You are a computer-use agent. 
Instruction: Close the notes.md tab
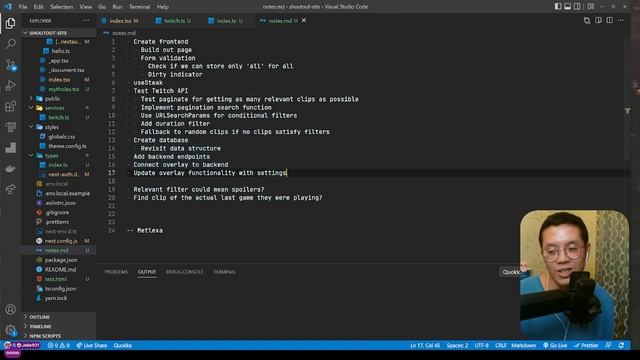(304, 20)
